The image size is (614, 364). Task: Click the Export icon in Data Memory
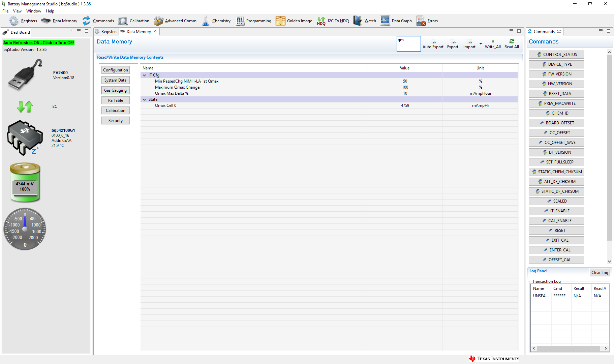(x=454, y=42)
